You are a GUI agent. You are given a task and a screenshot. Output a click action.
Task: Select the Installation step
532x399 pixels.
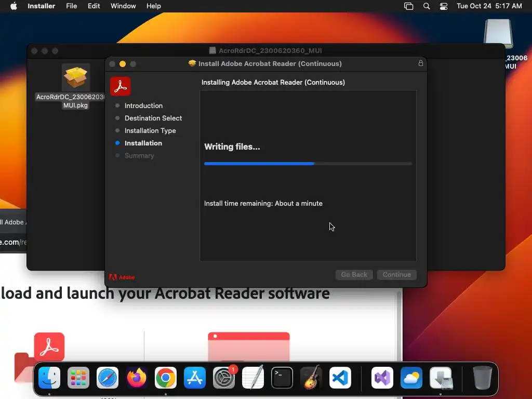pos(143,143)
